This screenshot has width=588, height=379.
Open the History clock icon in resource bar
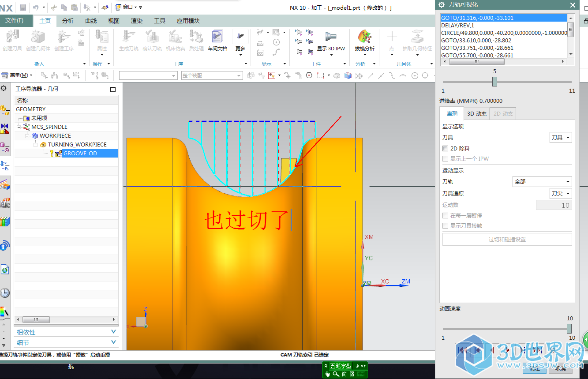pos(5,293)
